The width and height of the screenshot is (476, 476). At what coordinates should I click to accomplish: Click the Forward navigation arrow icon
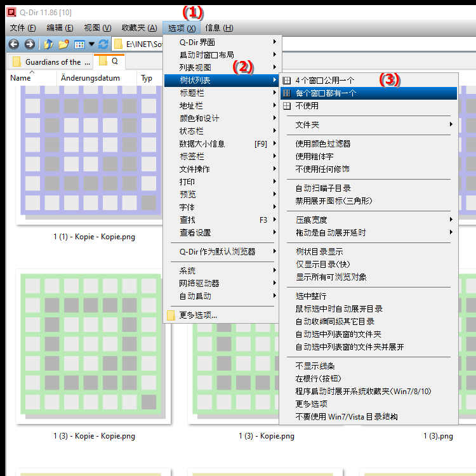point(29,44)
